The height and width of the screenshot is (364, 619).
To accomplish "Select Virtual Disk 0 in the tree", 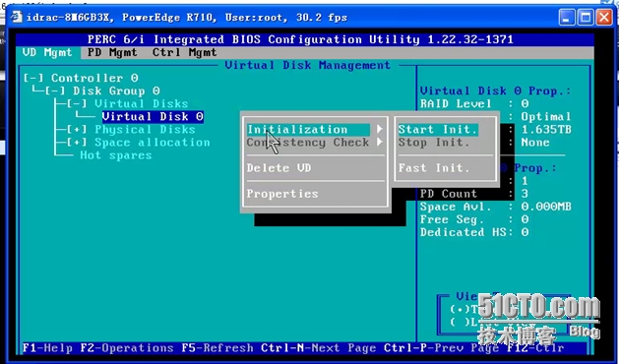I will (x=153, y=116).
